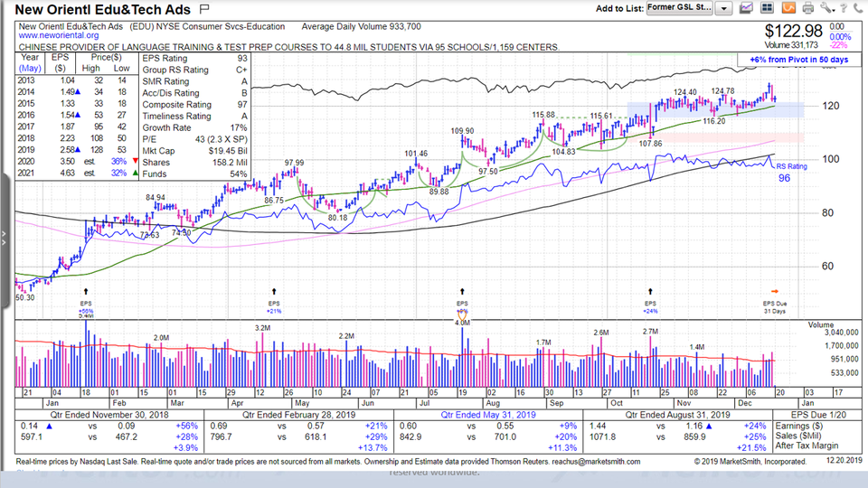This screenshot has height=488, width=868.
Task: Open the wrench tools menu
Action: point(827,8)
